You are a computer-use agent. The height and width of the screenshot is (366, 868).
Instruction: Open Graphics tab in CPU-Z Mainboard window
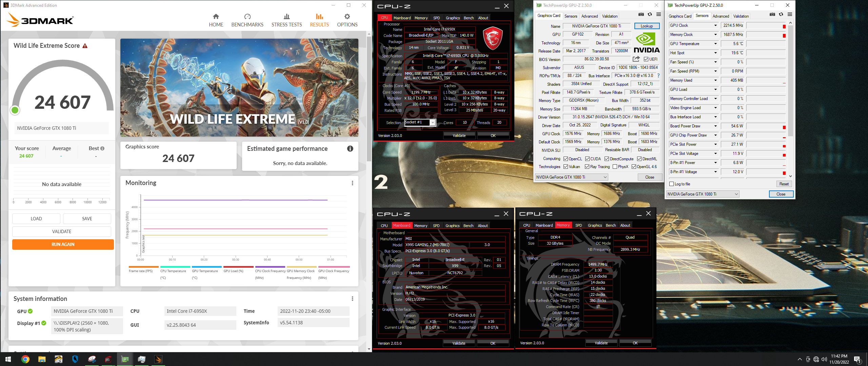[452, 226]
